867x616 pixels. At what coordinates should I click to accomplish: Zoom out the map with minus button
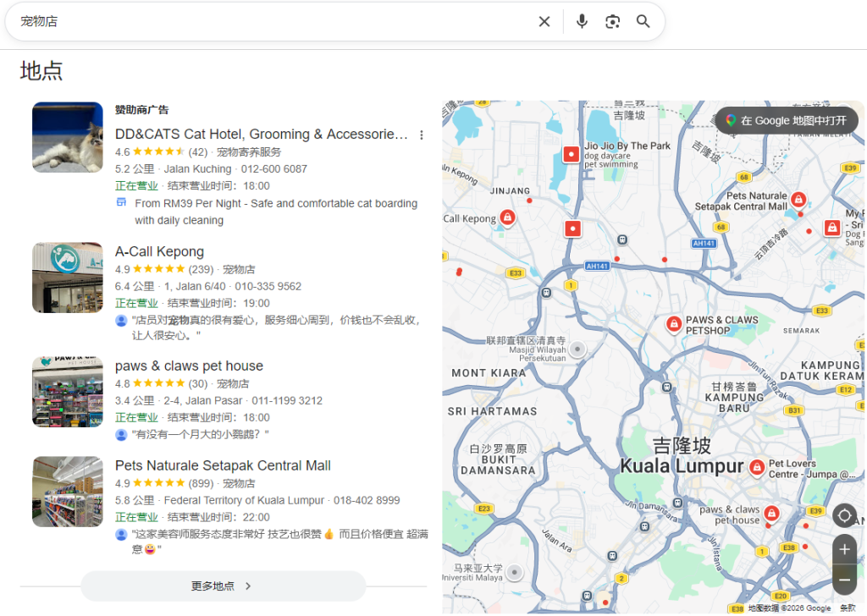[x=844, y=580]
